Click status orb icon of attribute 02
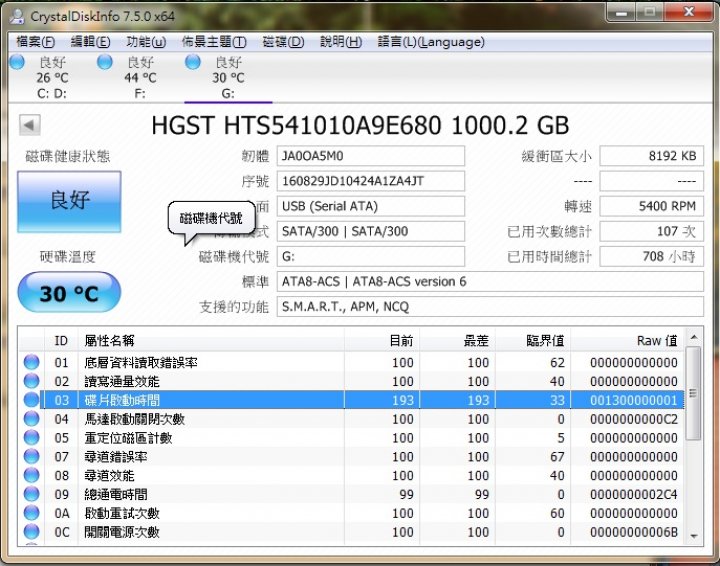720x566 pixels. coord(31,381)
